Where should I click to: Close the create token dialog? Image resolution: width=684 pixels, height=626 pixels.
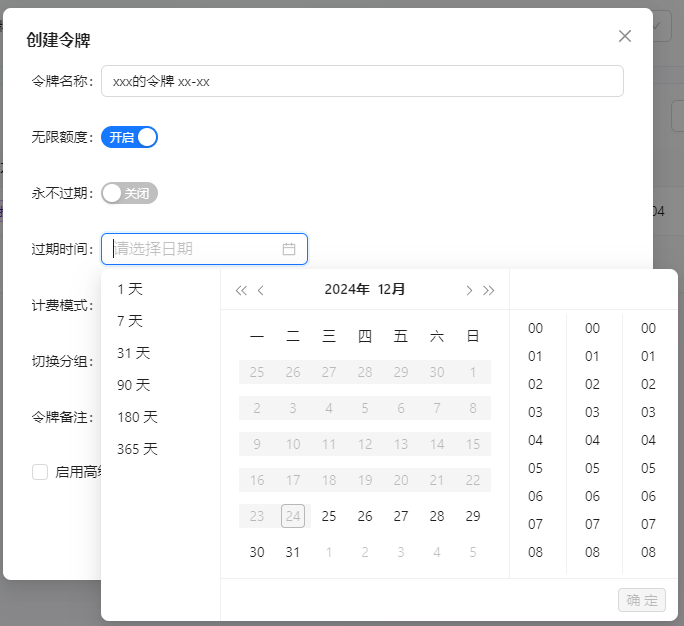click(625, 36)
